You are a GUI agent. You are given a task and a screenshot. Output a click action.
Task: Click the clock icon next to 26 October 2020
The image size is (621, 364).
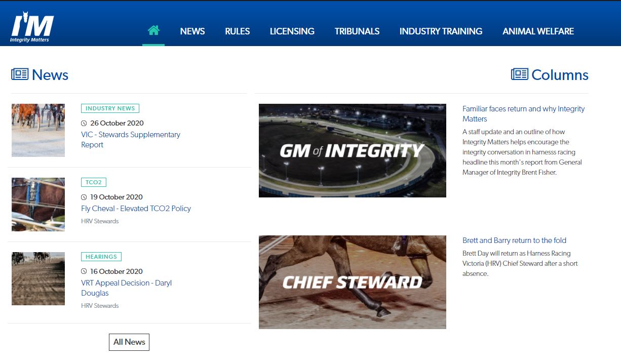(x=84, y=123)
